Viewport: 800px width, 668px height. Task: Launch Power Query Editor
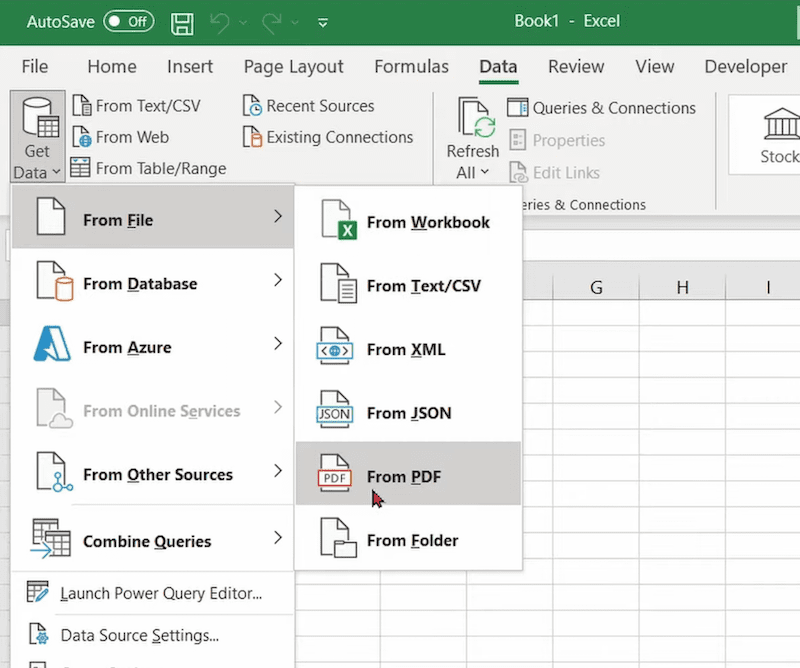(153, 593)
